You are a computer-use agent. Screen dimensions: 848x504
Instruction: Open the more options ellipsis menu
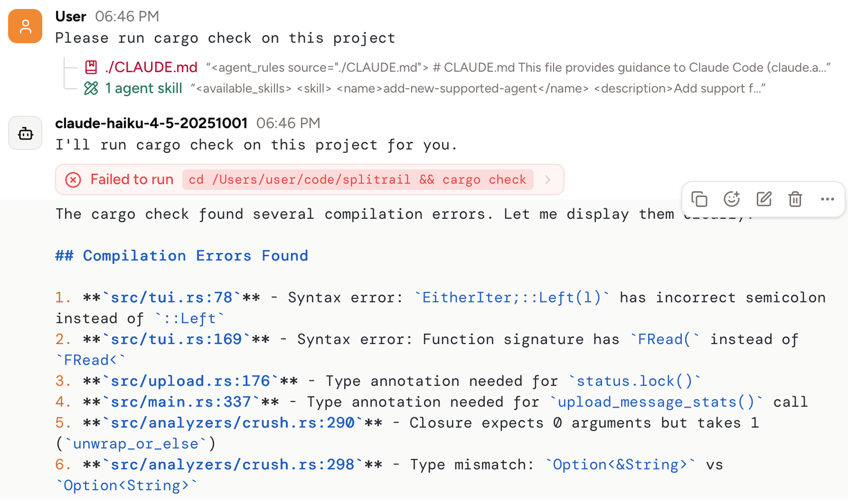tap(828, 199)
